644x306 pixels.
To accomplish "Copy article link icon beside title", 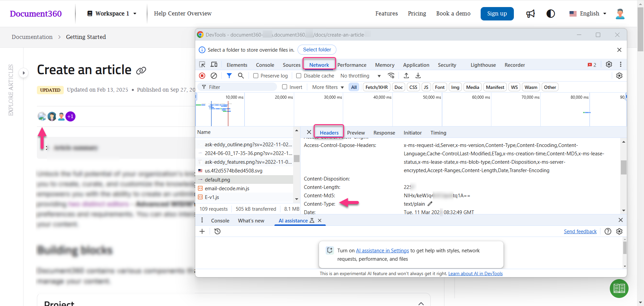I will 141,70.
